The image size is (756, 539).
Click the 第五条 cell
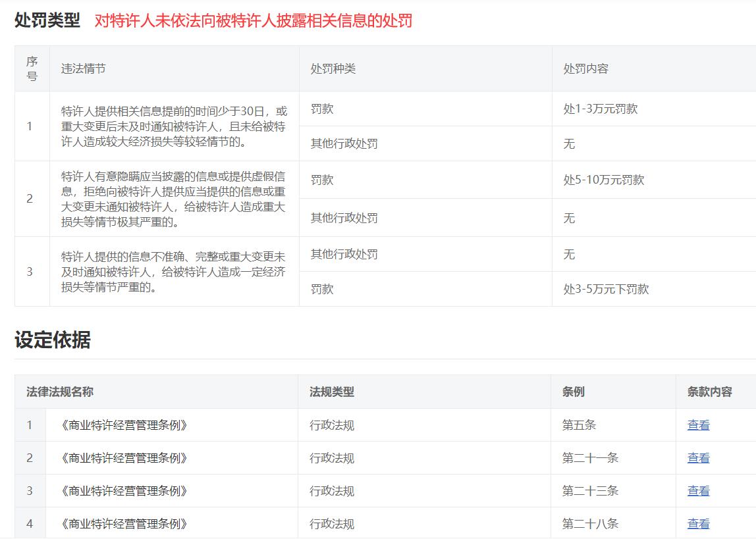(x=579, y=425)
